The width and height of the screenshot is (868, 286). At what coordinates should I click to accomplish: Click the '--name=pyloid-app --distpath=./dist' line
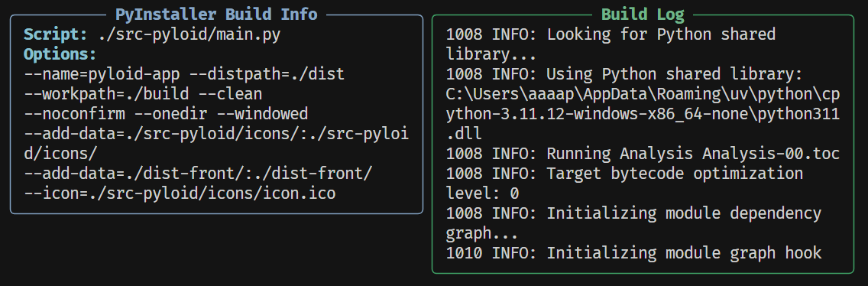(184, 74)
